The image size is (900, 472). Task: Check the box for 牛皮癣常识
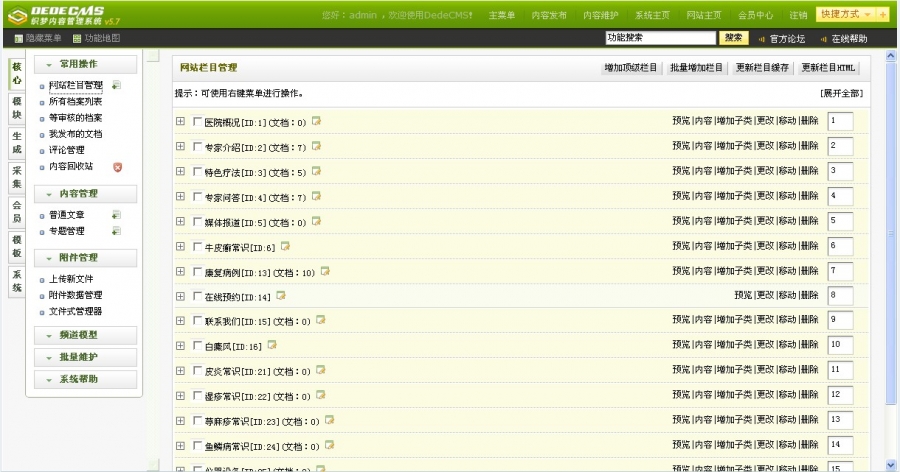[x=197, y=247]
